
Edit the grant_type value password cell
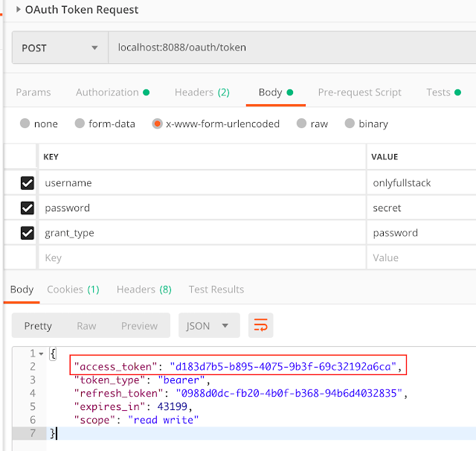pos(422,233)
